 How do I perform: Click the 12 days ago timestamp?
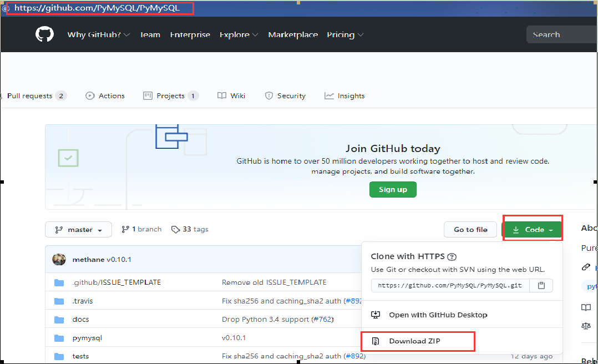point(531,356)
